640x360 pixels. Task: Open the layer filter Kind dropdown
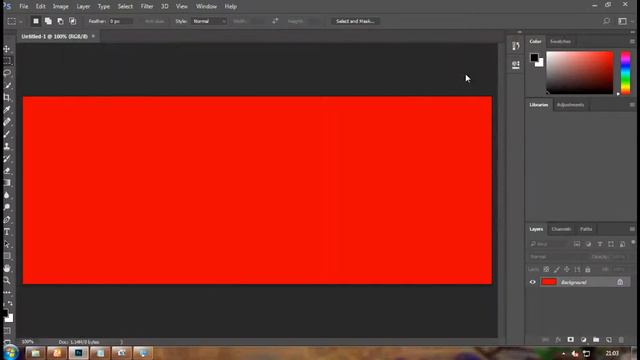pyautogui.click(x=548, y=244)
